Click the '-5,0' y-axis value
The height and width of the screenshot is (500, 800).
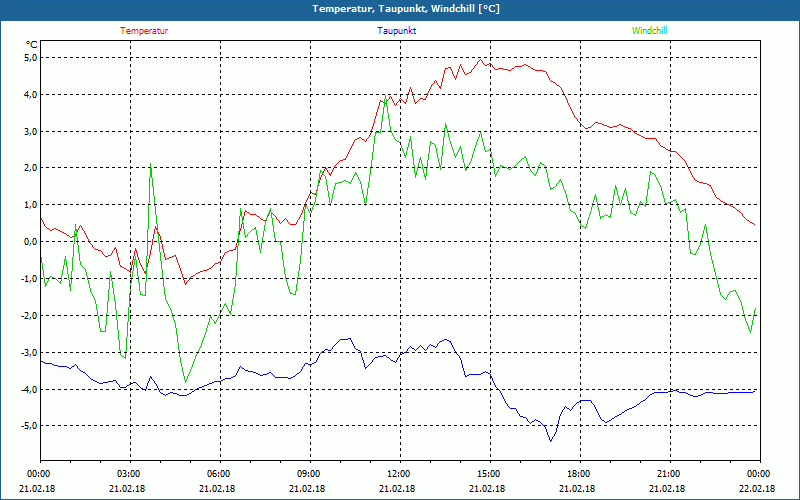(x=30, y=426)
